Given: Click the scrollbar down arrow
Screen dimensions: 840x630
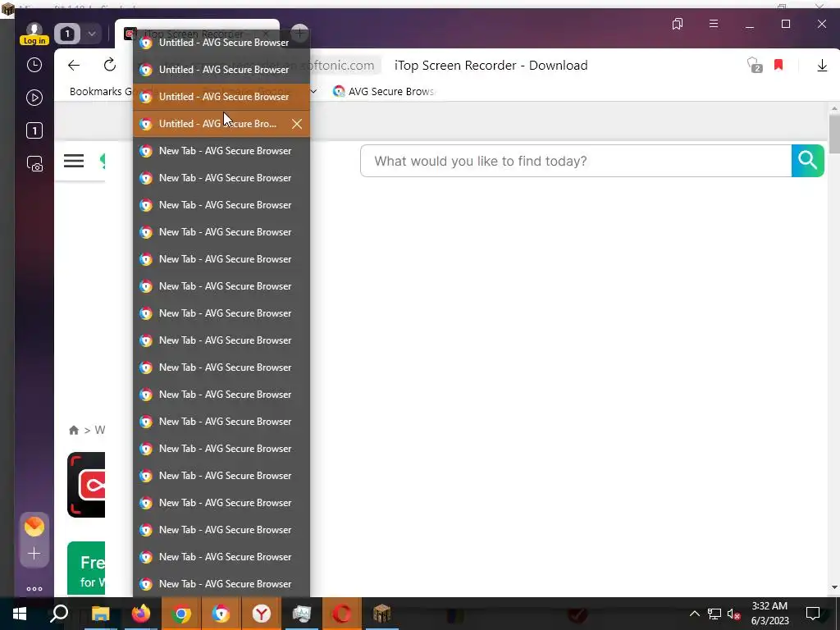Looking at the screenshot, I should 833,587.
